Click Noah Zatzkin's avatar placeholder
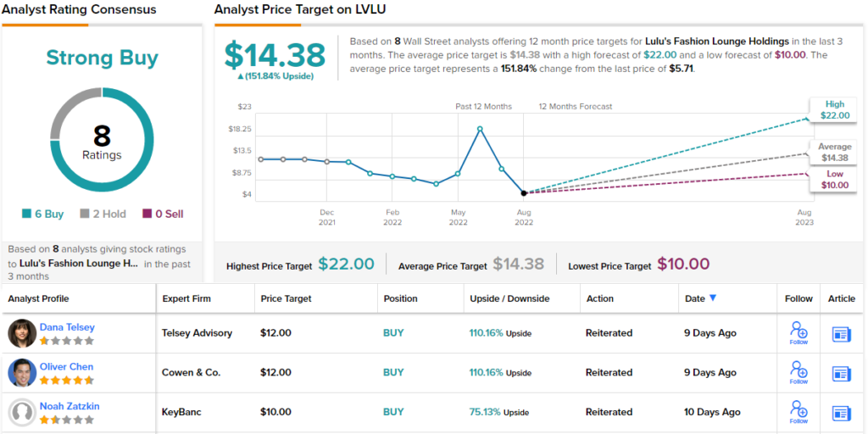 pos(22,412)
